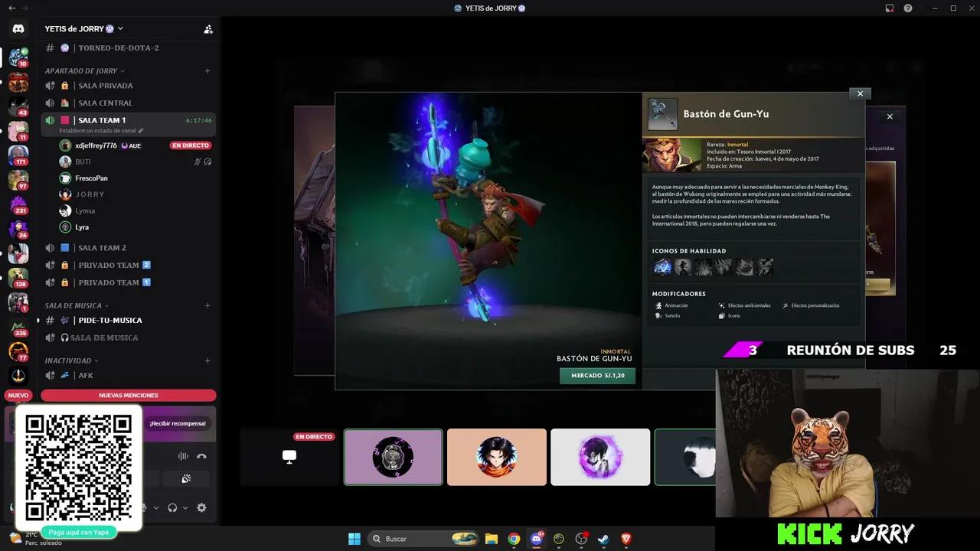Click the MERCADO S/.1,20 button
980x551 pixels.
598,376
